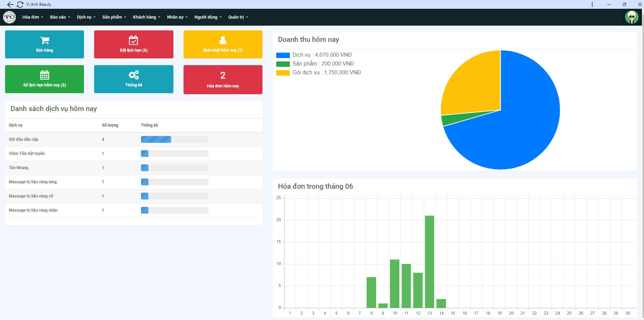Click the bar for day 13
The image size is (644, 320).
429,262
